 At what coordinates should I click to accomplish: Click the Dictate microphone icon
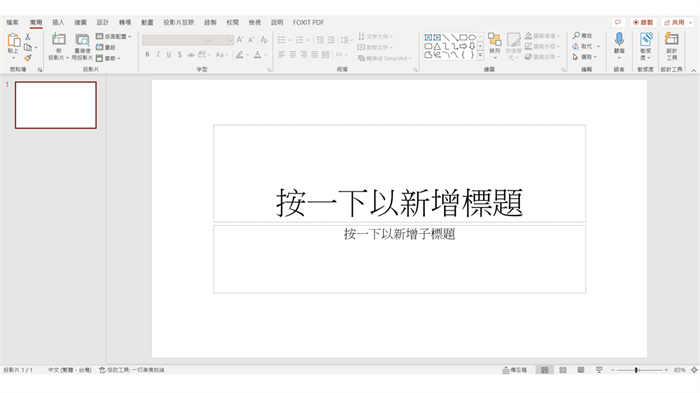tap(619, 39)
